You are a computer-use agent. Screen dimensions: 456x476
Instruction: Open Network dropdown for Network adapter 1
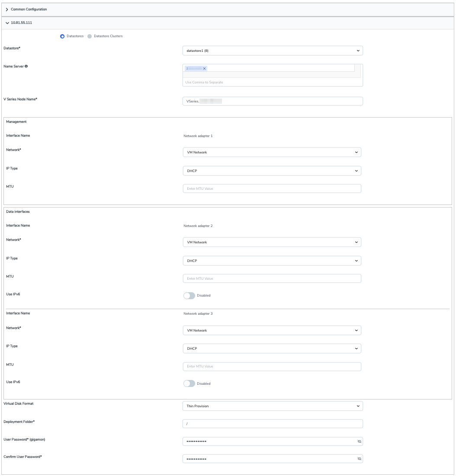[272, 152]
